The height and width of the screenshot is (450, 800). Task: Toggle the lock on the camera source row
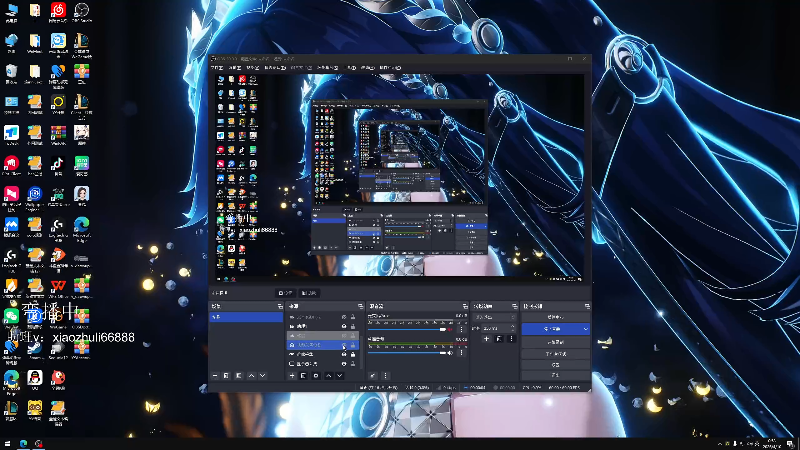tap(353, 326)
